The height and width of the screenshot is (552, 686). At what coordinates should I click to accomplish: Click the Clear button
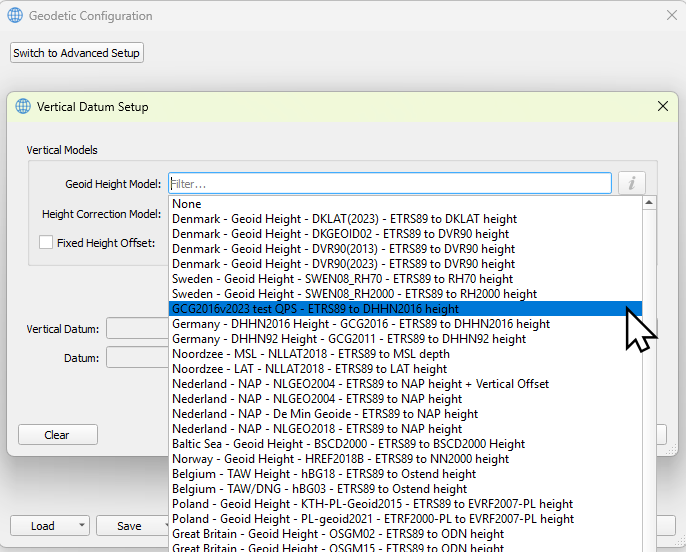click(57, 435)
